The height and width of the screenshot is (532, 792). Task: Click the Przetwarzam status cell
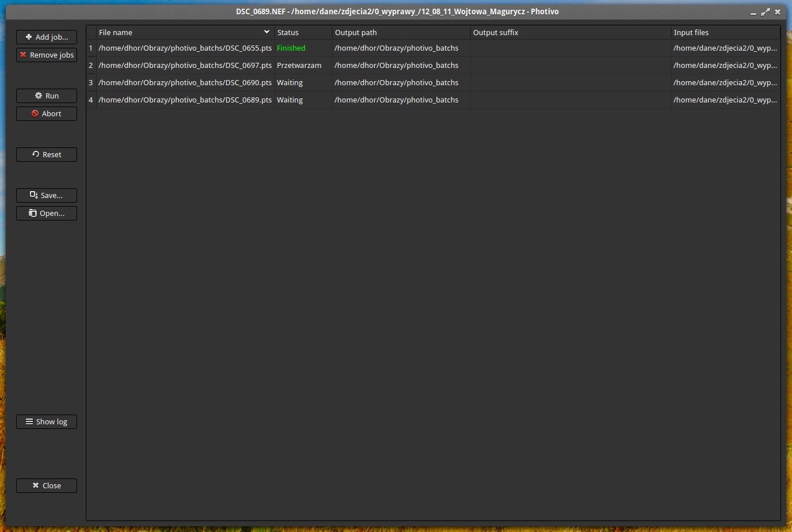[x=303, y=66]
